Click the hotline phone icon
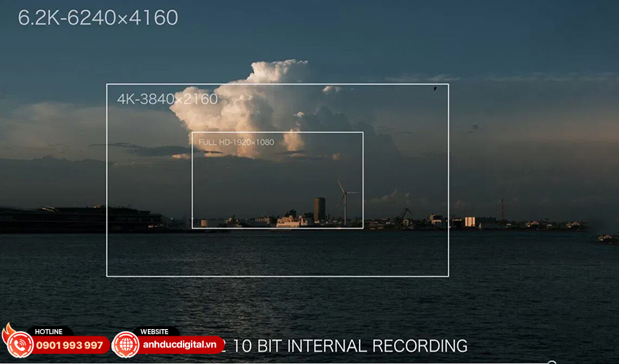 [20, 344]
